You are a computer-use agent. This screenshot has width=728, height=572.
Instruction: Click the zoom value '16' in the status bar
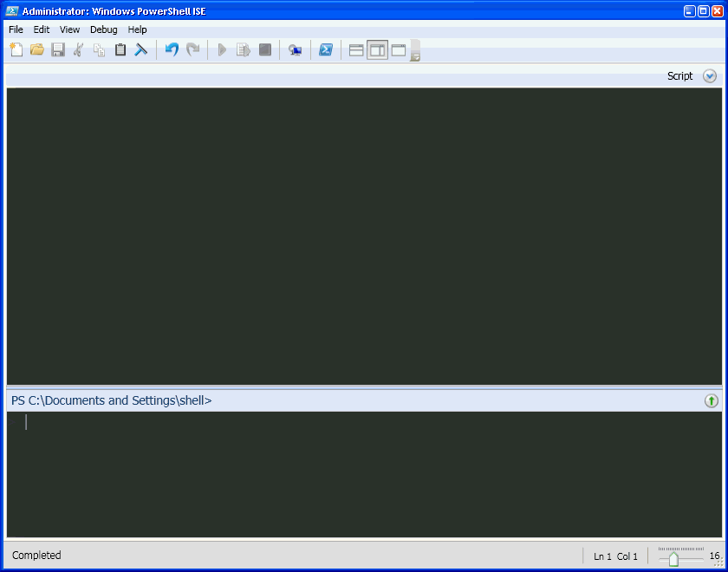(714, 556)
